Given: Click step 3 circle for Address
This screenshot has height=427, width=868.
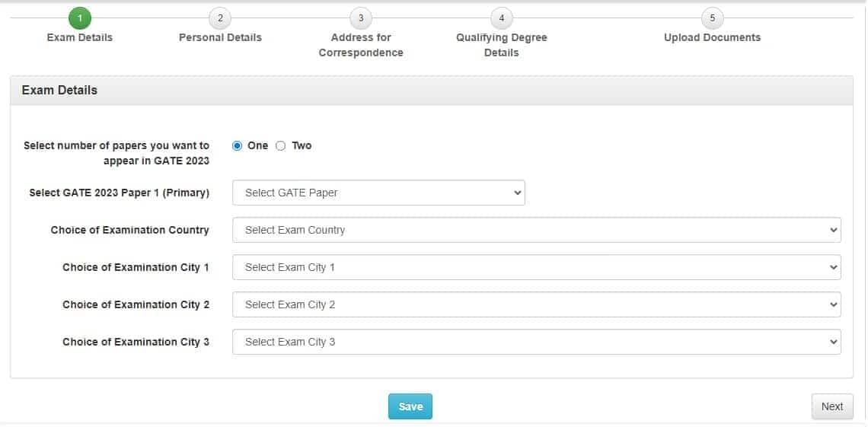Looking at the screenshot, I should [x=361, y=18].
